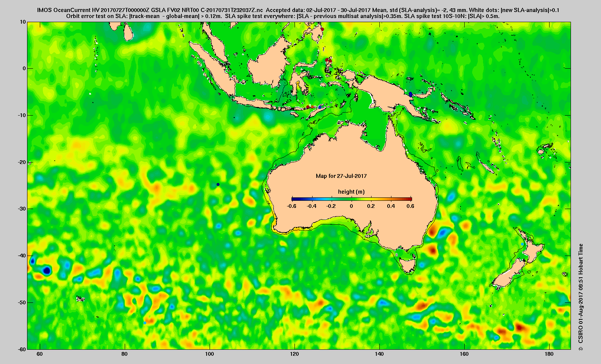The width and height of the screenshot is (601, 364).
Task: Select the 0.2 colorbar tick label
Action: tap(371, 206)
